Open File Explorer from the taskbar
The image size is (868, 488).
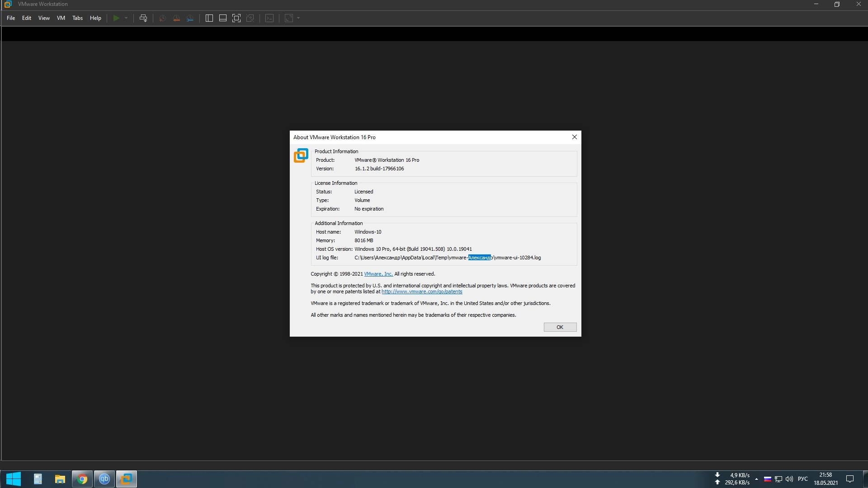click(x=60, y=479)
